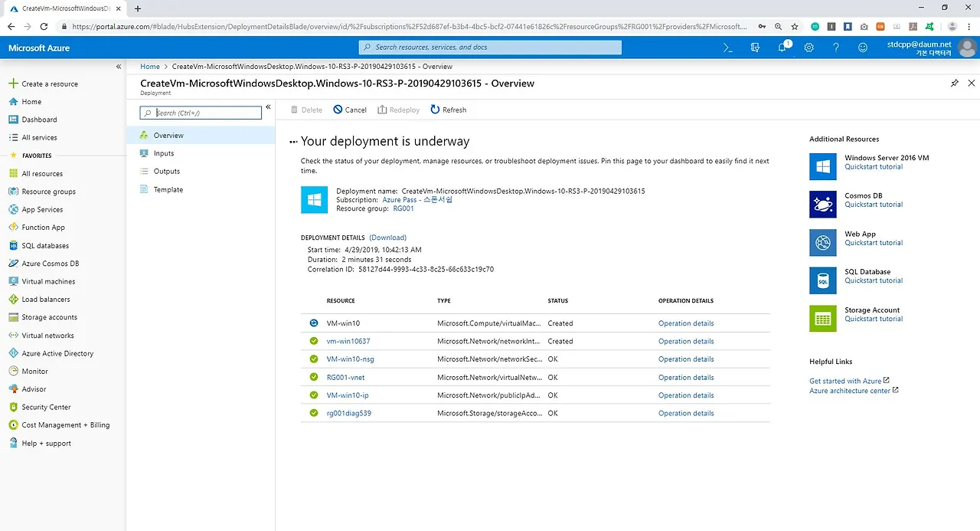This screenshot has width=980, height=531.
Task: Open resource group RG001 link
Action: click(403, 208)
